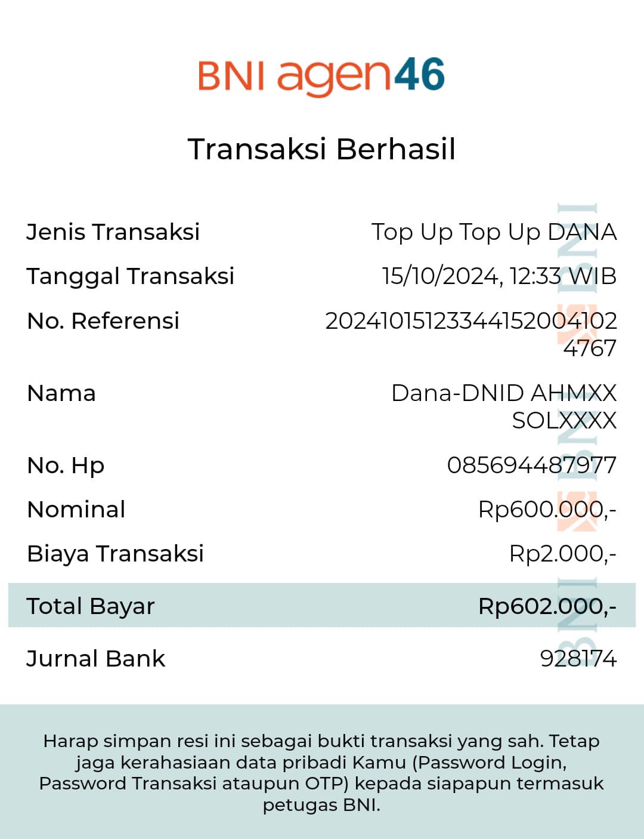Click the Jurnal Bank number 928174
The image size is (644, 839).
[578, 659]
